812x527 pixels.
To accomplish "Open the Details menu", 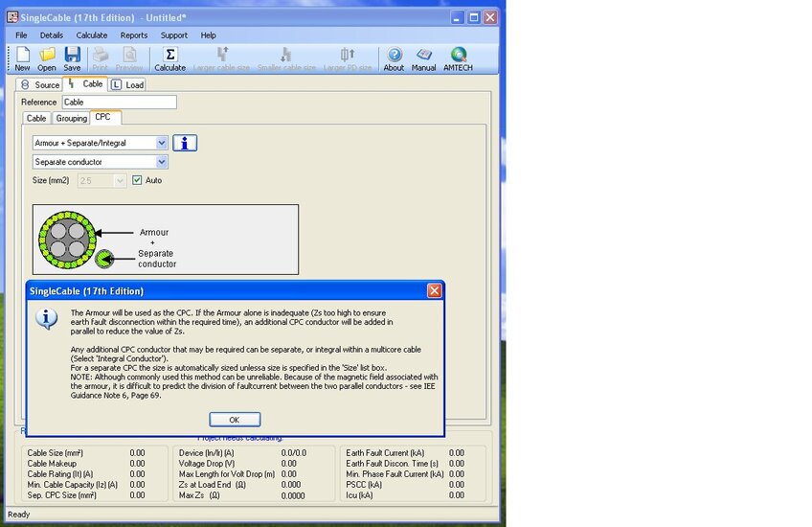I will [52, 35].
